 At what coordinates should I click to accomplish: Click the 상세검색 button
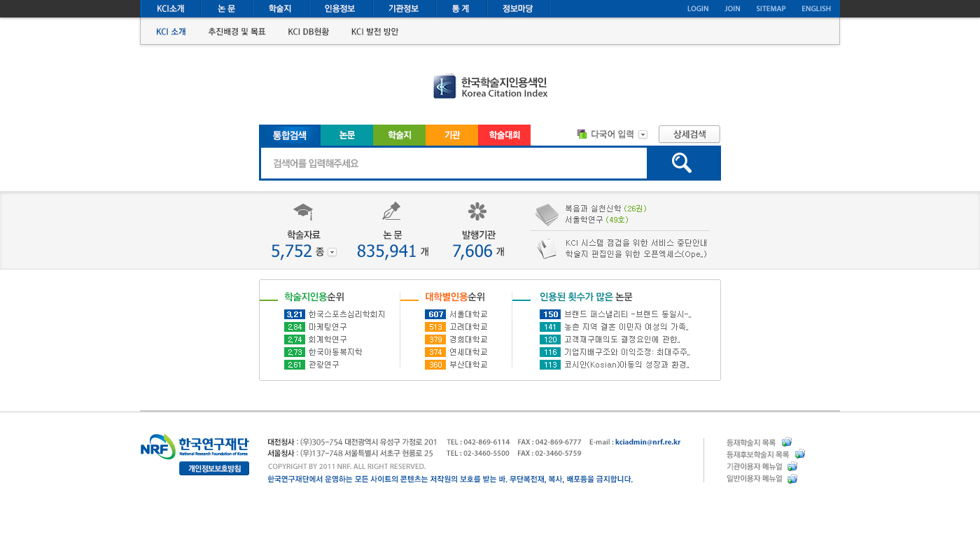coord(689,134)
